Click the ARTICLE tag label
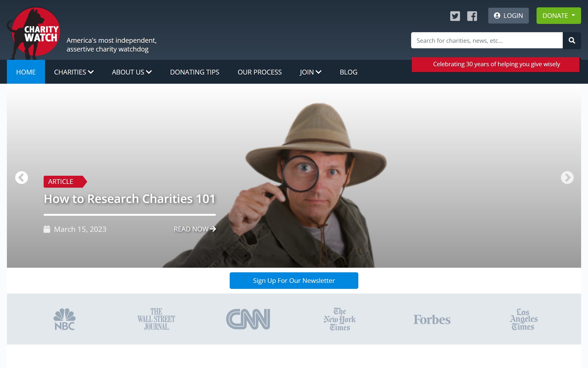 (x=65, y=181)
